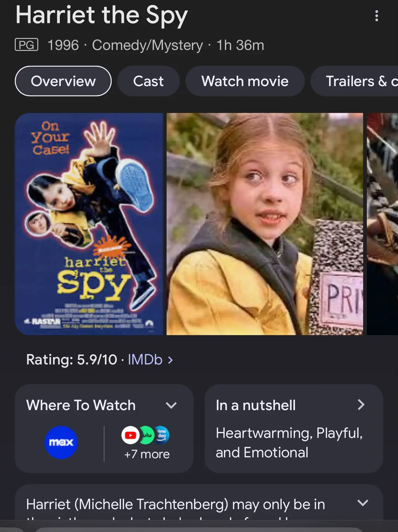Screen dimensions: 398x532
Task: Open the Trailers & clips tab
Action: tap(355, 81)
